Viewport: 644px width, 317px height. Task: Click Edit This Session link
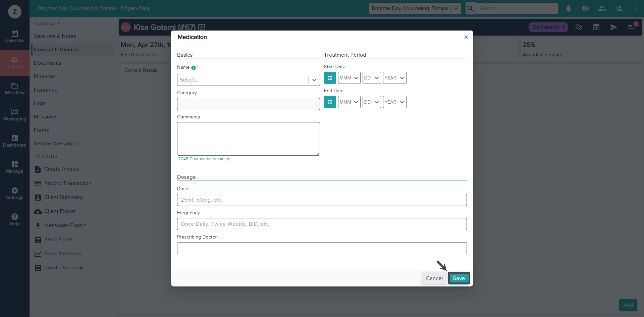click(x=139, y=55)
